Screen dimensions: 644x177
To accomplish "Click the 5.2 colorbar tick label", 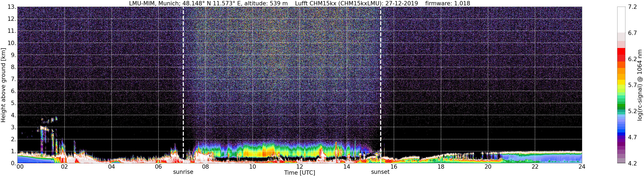I will [x=632, y=111].
